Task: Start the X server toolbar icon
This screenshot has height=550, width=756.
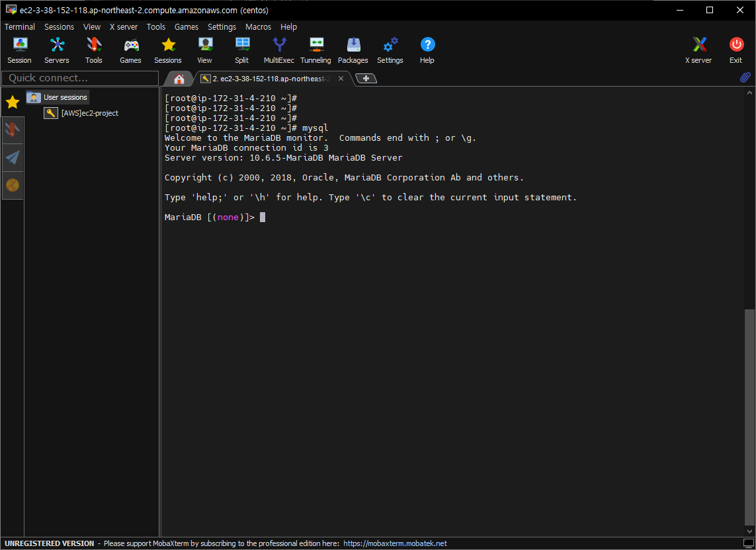Action: [698, 51]
